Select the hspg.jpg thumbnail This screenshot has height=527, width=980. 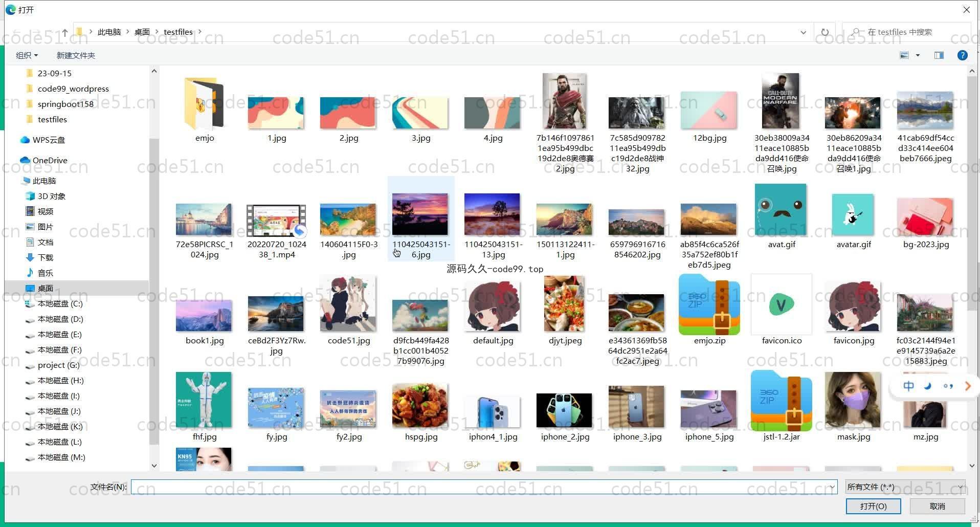(420, 405)
